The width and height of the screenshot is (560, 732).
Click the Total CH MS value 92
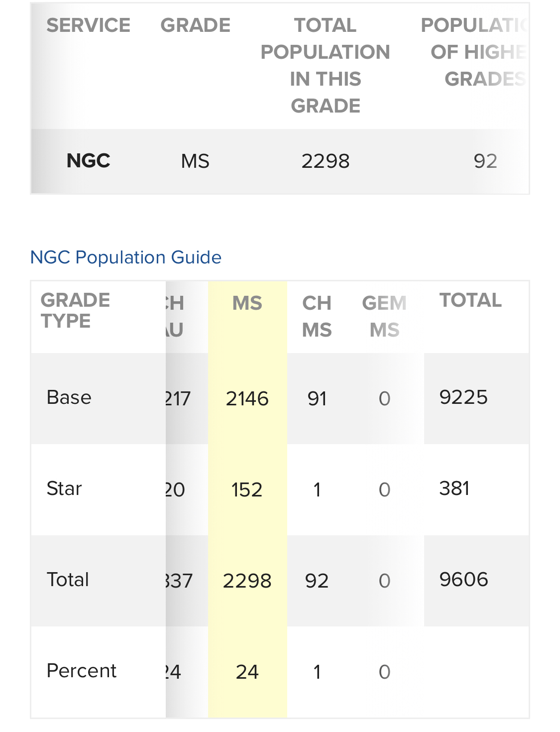317,581
